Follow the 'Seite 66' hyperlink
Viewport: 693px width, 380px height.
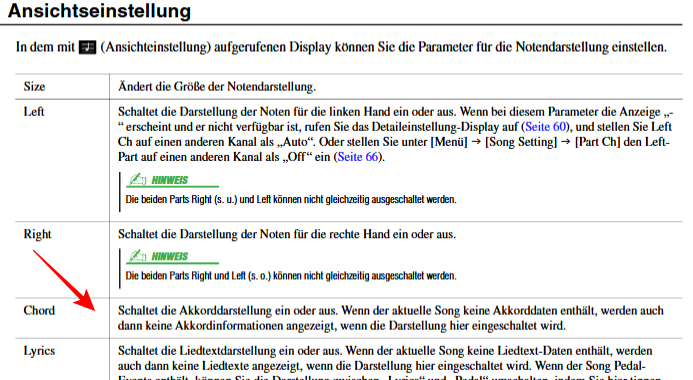tap(358, 157)
